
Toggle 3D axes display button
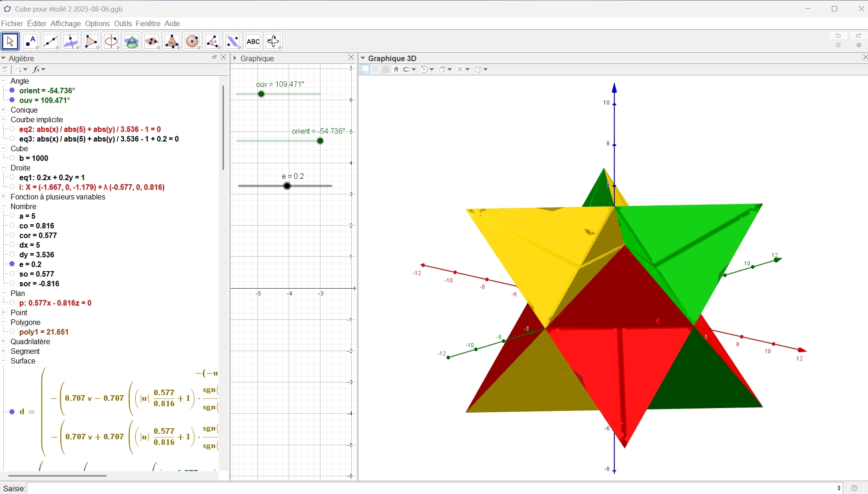[365, 69]
